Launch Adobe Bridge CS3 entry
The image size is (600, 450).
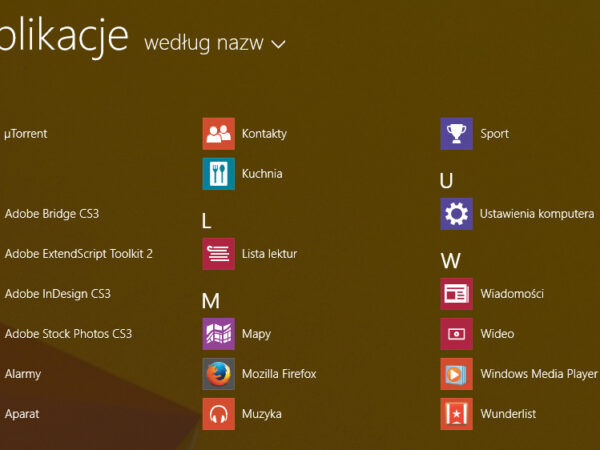coord(52,213)
